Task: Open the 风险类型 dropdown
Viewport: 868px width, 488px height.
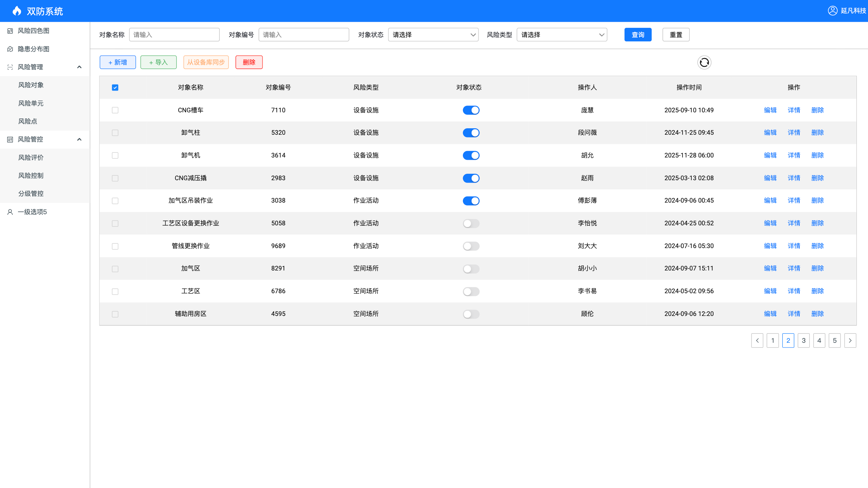Action: [562, 35]
